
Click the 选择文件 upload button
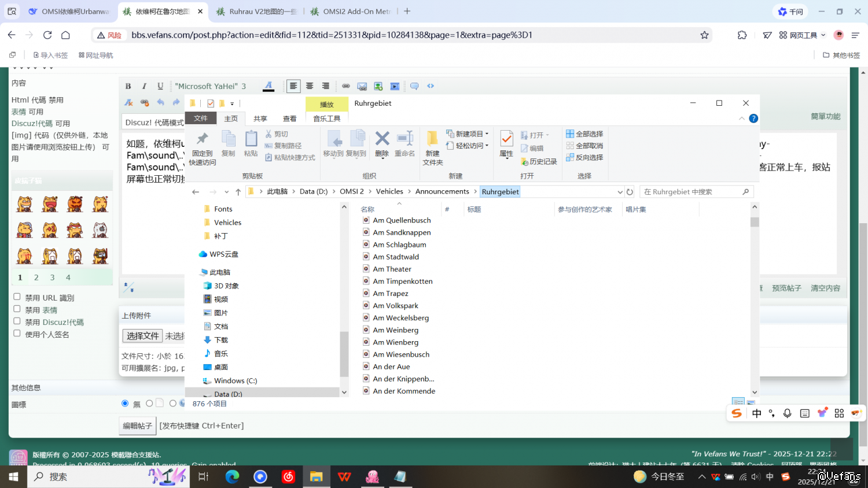(143, 336)
